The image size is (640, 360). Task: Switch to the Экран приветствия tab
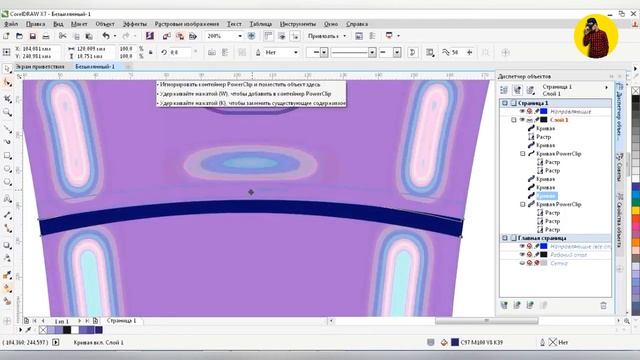[x=40, y=66]
